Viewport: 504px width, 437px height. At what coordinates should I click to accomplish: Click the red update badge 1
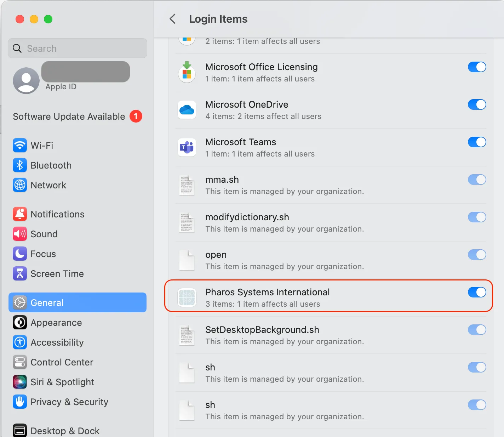click(x=136, y=116)
